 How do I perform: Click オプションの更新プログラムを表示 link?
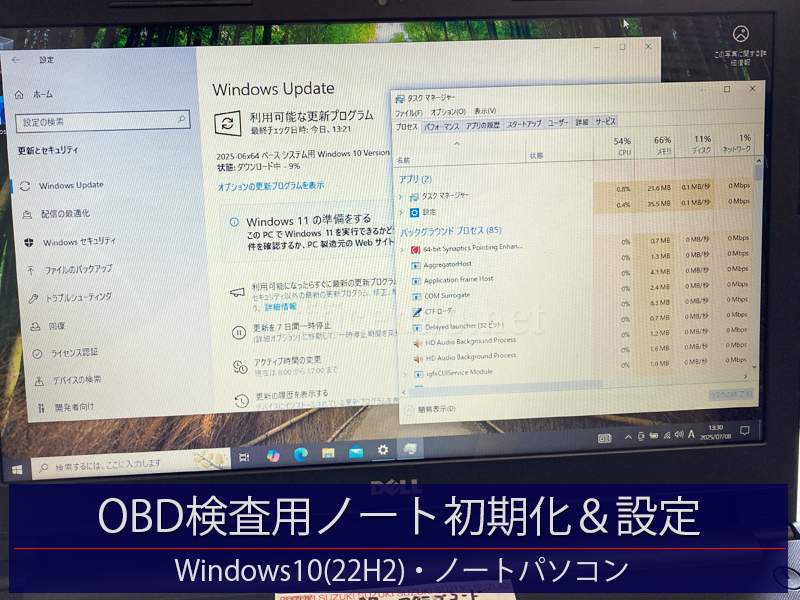(271, 186)
